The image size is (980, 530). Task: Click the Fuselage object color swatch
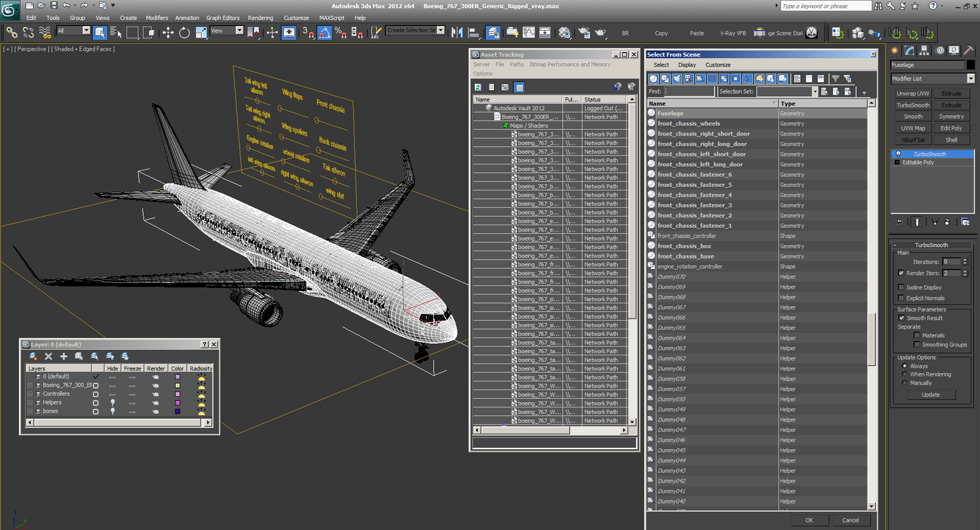(971, 65)
